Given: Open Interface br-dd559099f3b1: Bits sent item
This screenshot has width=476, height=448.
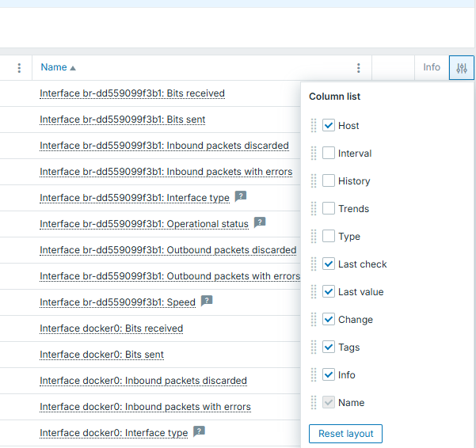Looking at the screenshot, I should point(123,120).
